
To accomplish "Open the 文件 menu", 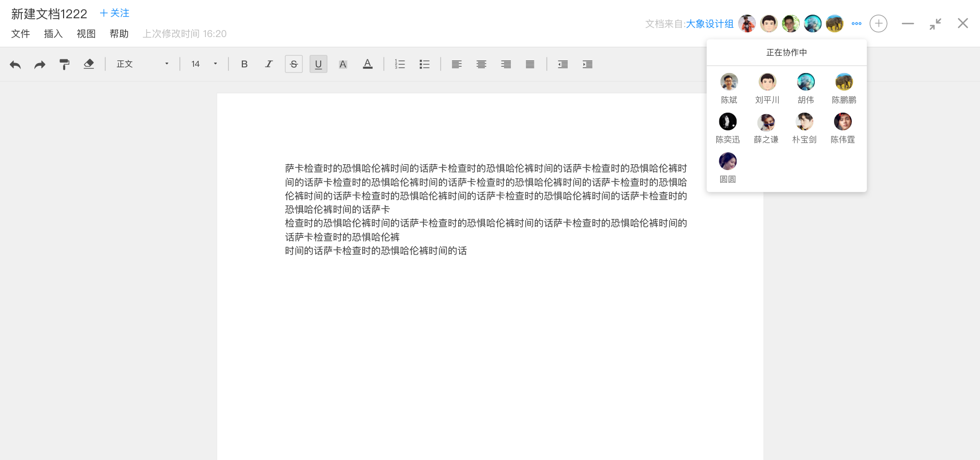I will [20, 34].
